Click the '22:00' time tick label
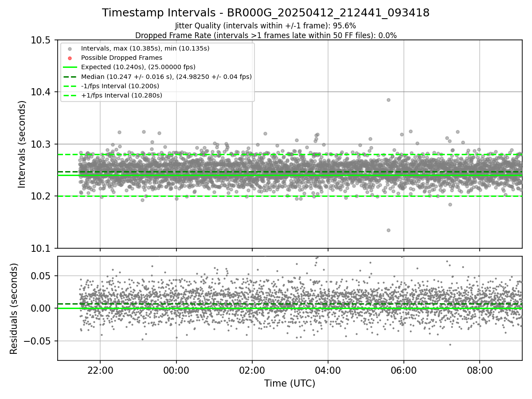Screen dimensions: 532x399 pyautogui.click(x=100, y=370)
